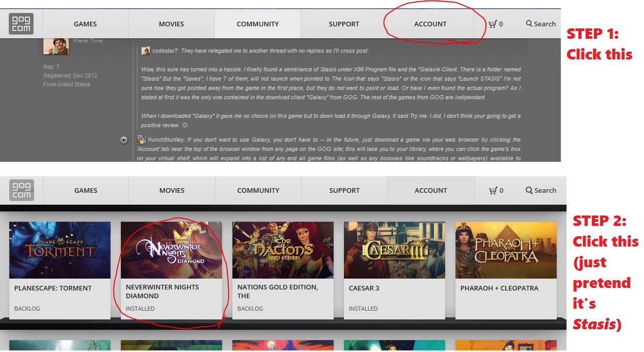Click INSTALLED tag under Caesar 3

(x=363, y=309)
